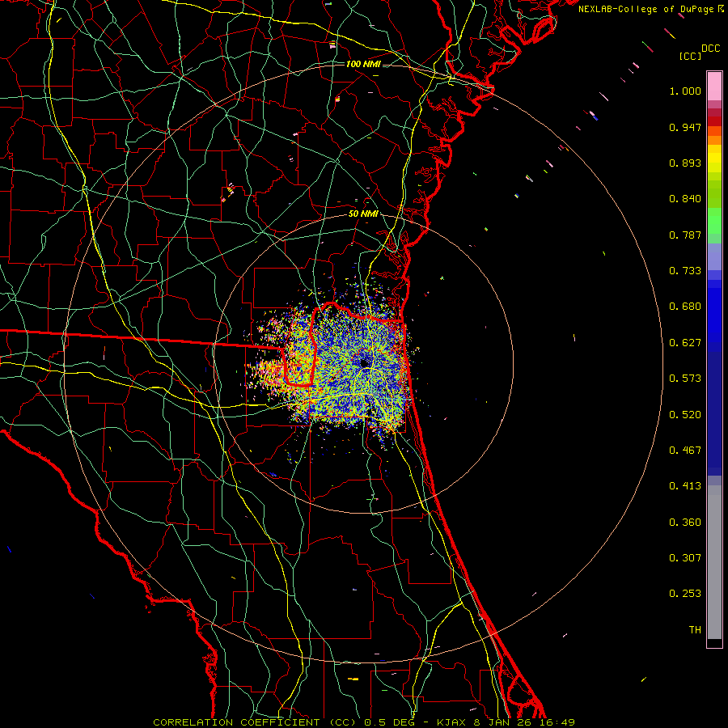Screen dimensions: 728x728
Task: Click the 100 NMI range ring label
Action: (x=363, y=64)
